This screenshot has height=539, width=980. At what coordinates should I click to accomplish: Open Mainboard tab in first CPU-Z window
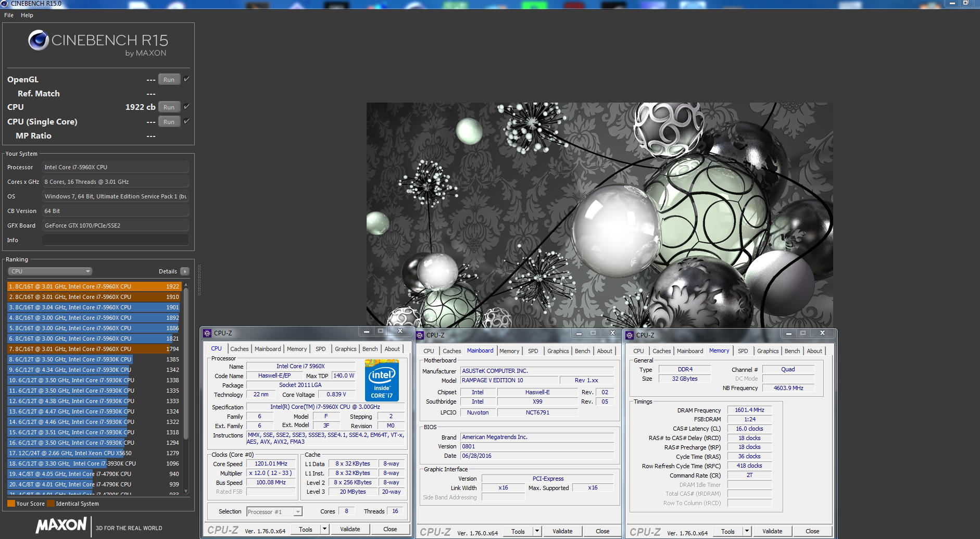(x=268, y=349)
